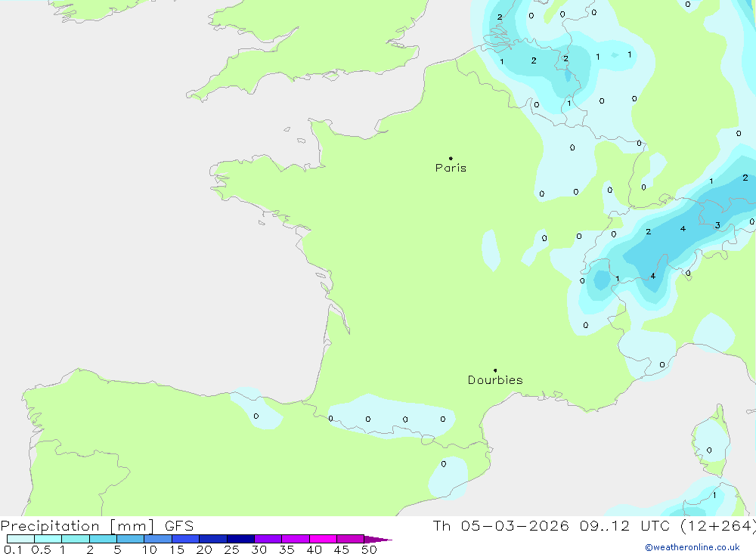Image resolution: width=756 pixels, height=554 pixels.
Task: Pick the 2–5 mm legend color swatch
Action: click(x=103, y=539)
